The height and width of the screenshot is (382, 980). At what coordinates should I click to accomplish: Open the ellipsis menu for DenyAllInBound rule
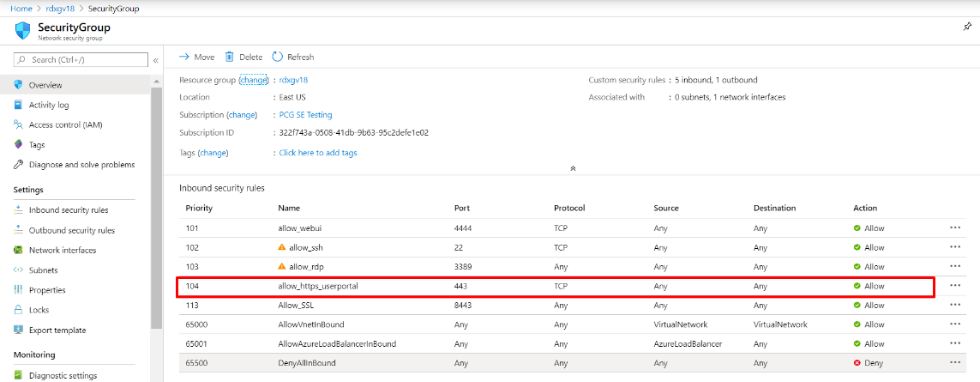pyautogui.click(x=955, y=363)
